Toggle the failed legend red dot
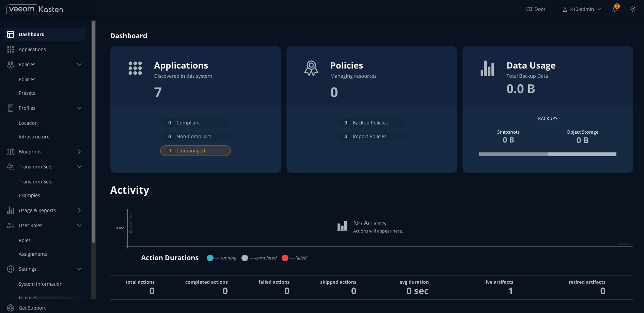Screen dimensions: 644x313 pyautogui.click(x=285, y=258)
